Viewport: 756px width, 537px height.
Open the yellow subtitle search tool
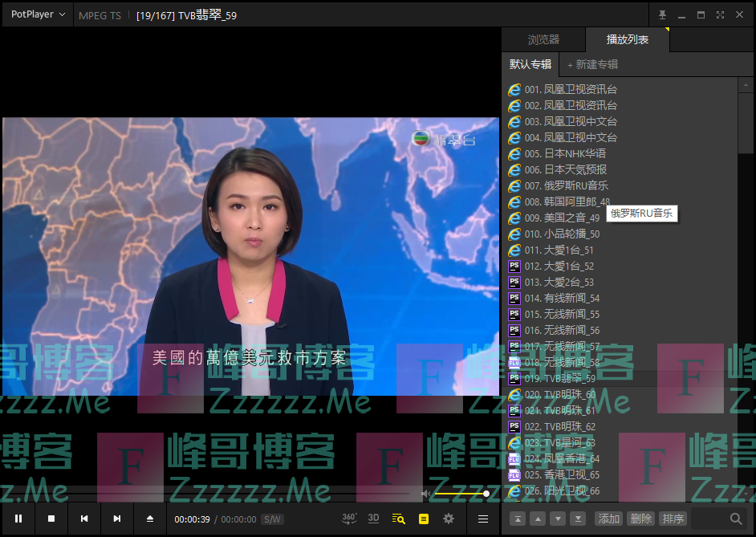397,519
